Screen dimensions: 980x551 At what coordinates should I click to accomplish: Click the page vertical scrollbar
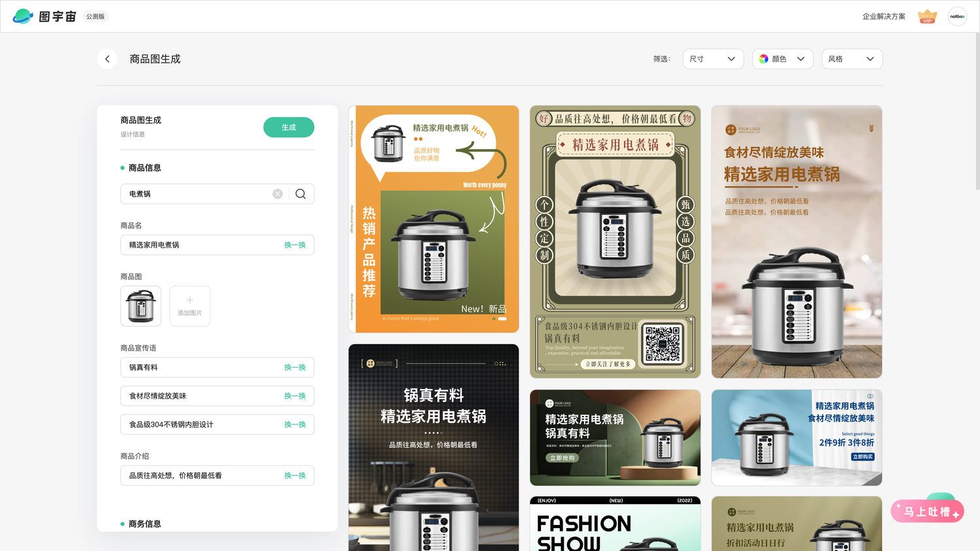977,111
